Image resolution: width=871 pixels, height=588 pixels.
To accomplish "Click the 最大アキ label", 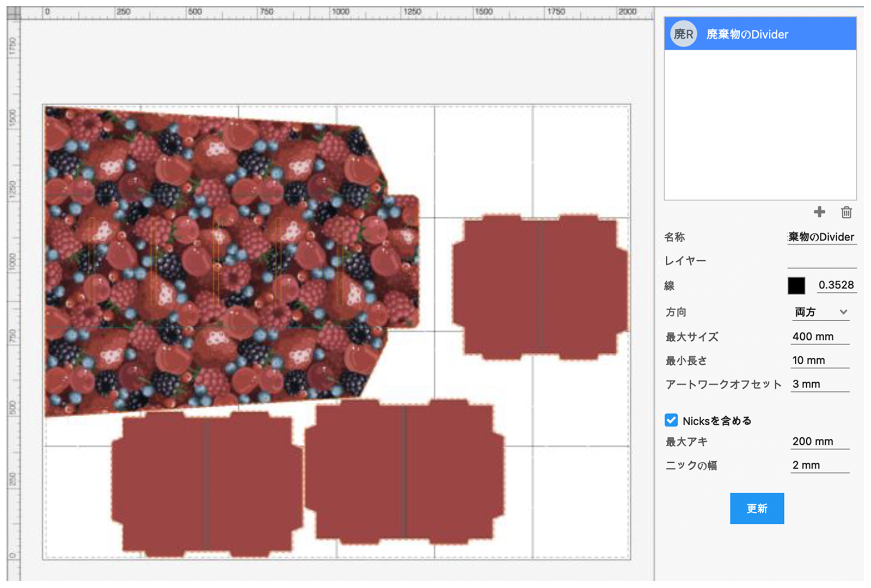I will (x=686, y=442).
